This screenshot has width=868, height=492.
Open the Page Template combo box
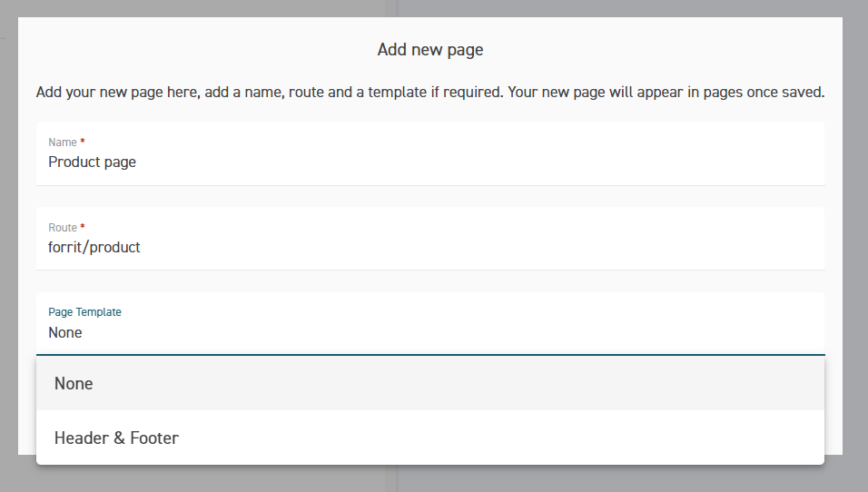[430, 324]
